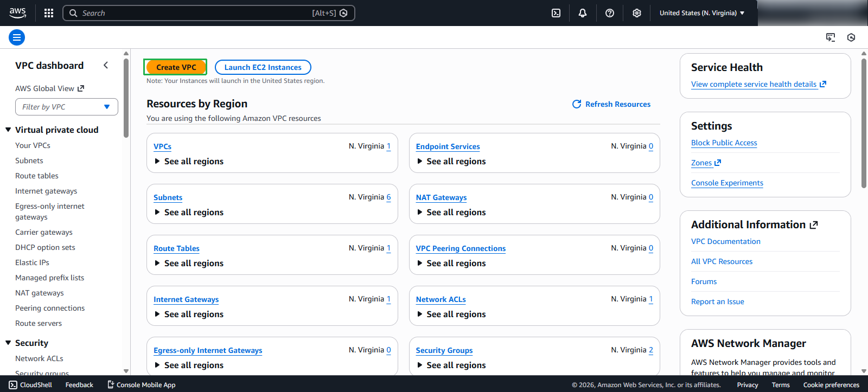
Task: Open All VPC Resources link
Action: (722, 261)
